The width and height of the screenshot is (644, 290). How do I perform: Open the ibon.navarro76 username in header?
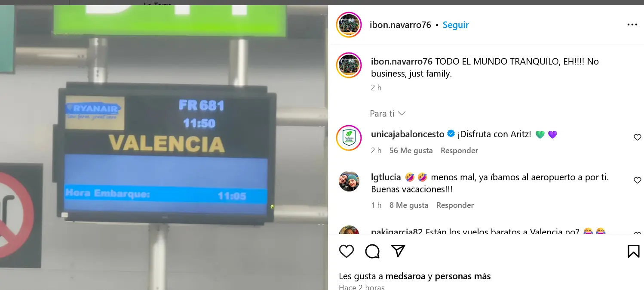pos(400,25)
